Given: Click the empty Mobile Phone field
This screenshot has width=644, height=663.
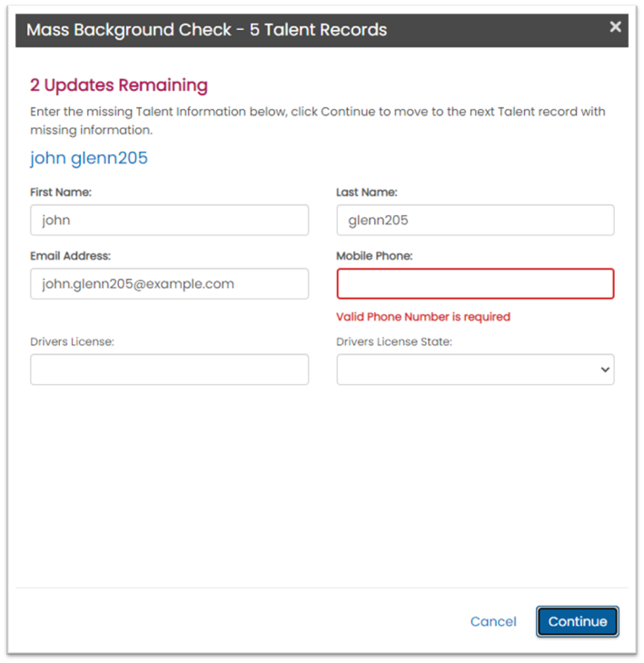Looking at the screenshot, I should point(475,283).
